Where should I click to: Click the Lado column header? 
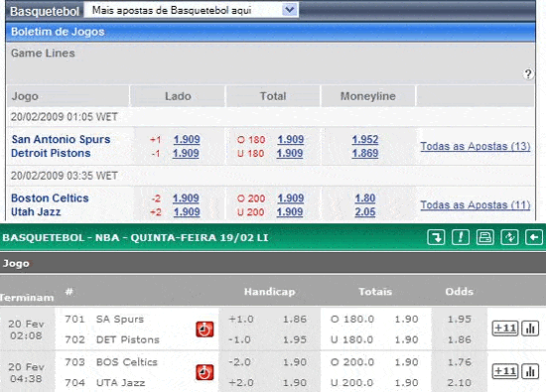178,96
